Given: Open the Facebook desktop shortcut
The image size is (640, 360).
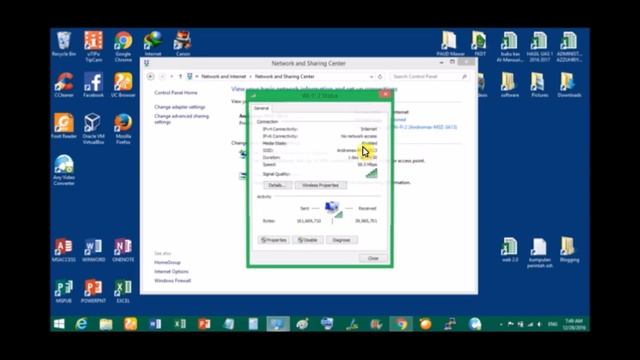Looking at the screenshot, I should tap(93, 85).
